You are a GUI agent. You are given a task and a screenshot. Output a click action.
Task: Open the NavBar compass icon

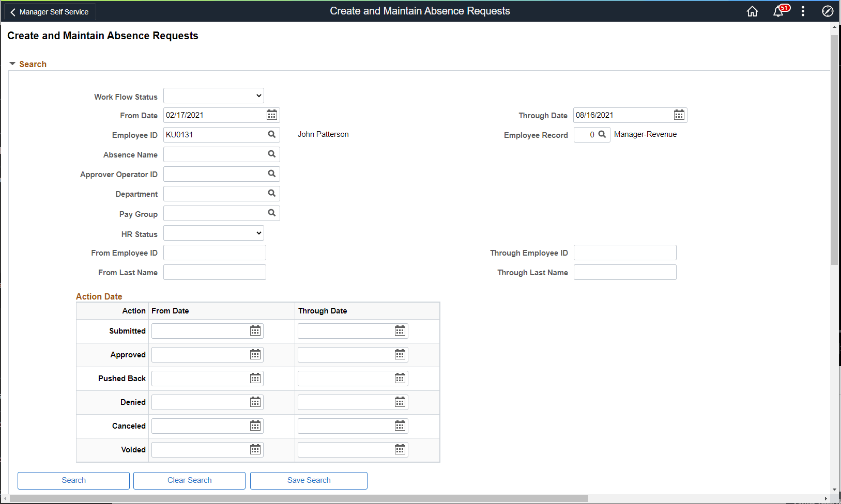coord(827,11)
